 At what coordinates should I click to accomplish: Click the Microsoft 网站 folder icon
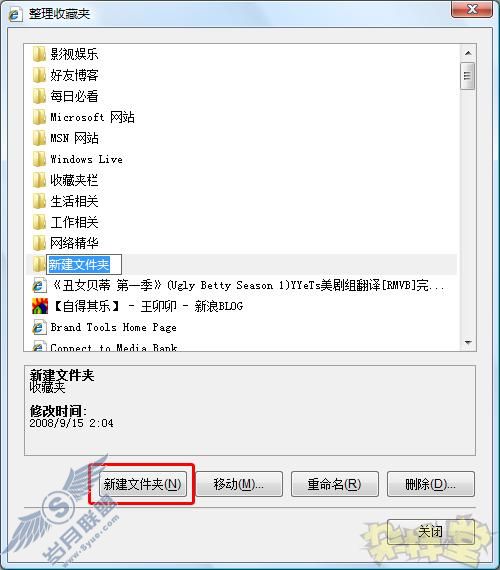[x=39, y=117]
